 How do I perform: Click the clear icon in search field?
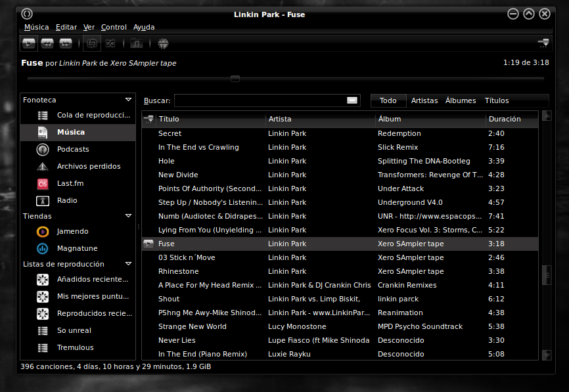(352, 100)
